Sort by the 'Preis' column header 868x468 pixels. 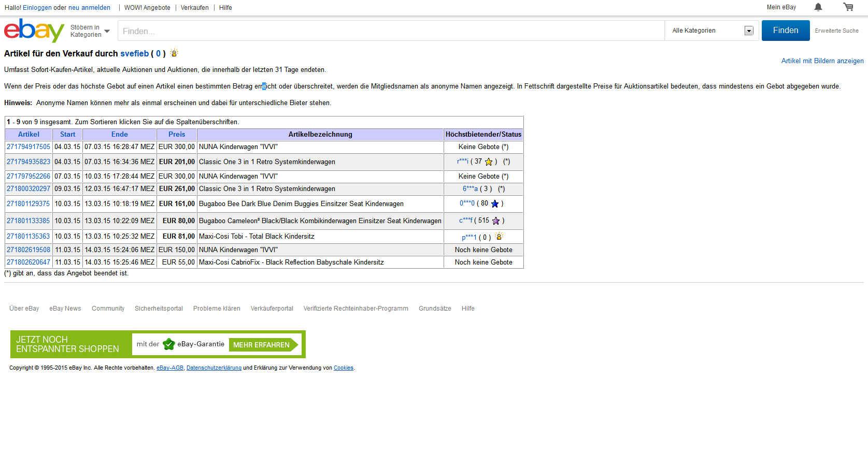point(177,135)
